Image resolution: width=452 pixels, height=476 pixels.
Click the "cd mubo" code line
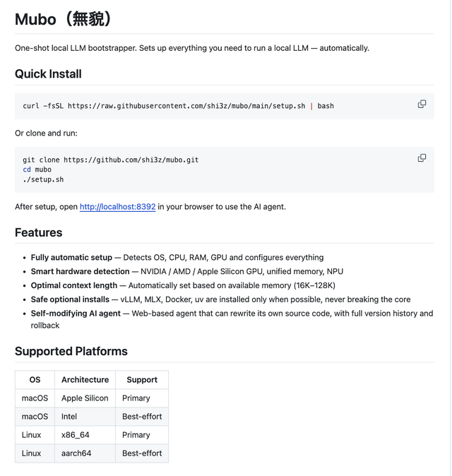(37, 169)
